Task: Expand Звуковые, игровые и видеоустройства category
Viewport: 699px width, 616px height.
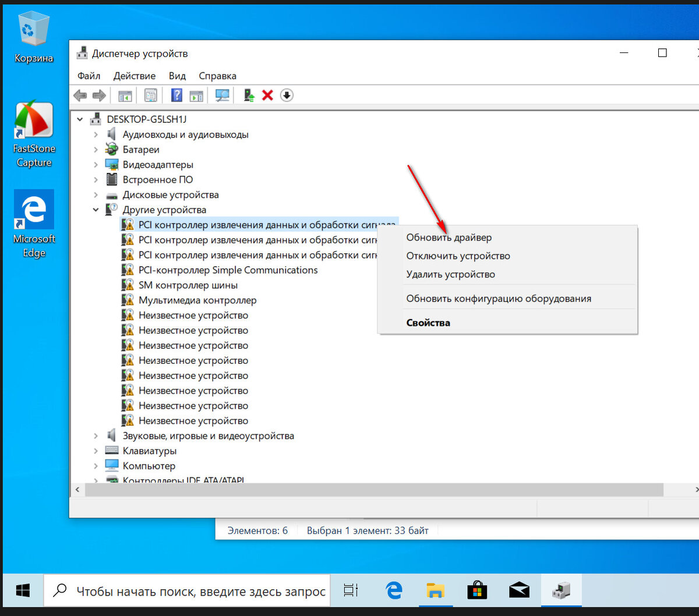Action: [96, 436]
